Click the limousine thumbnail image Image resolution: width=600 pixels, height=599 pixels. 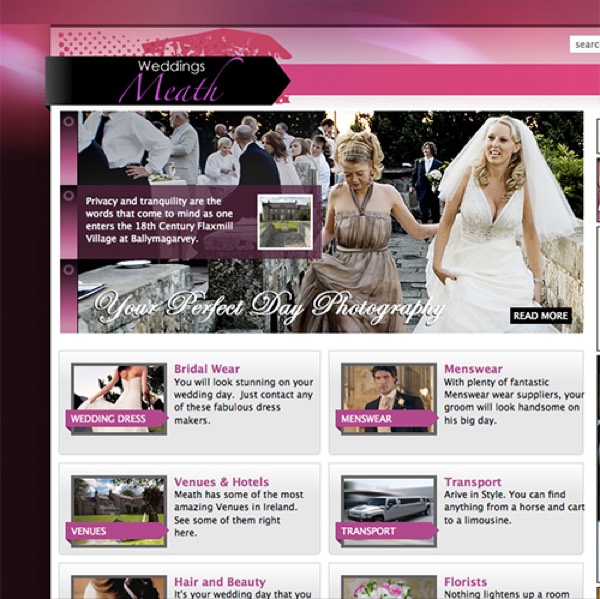coord(389,511)
